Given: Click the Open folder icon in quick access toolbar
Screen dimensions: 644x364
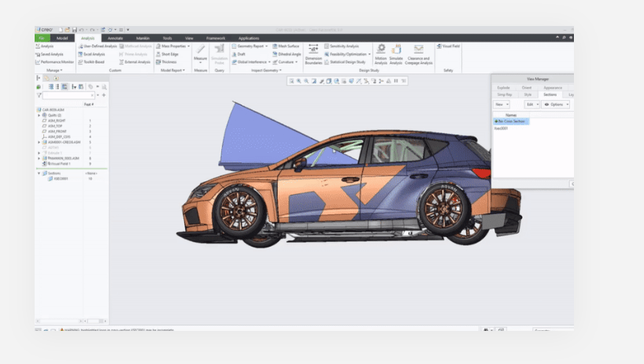Looking at the screenshot, I should coord(68,30).
